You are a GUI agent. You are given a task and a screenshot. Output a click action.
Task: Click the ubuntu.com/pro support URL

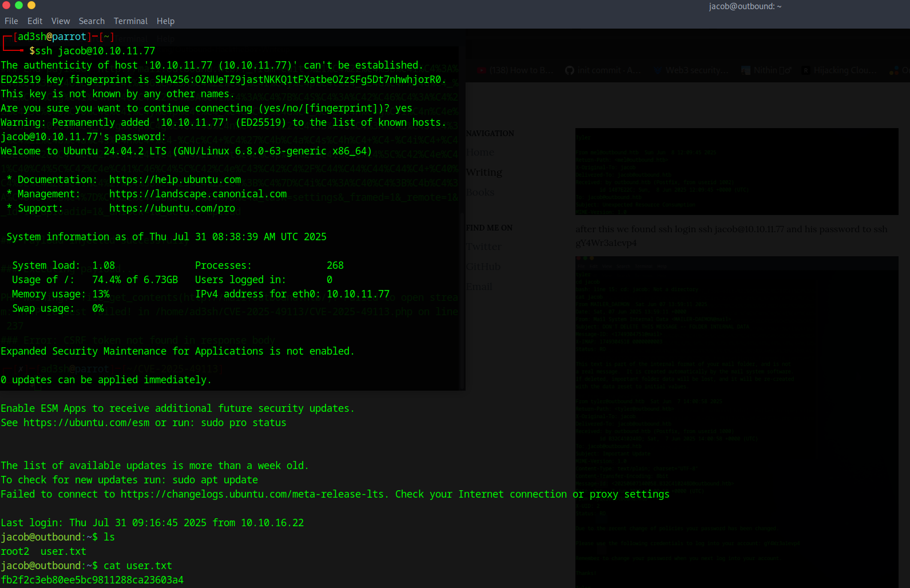pos(172,208)
